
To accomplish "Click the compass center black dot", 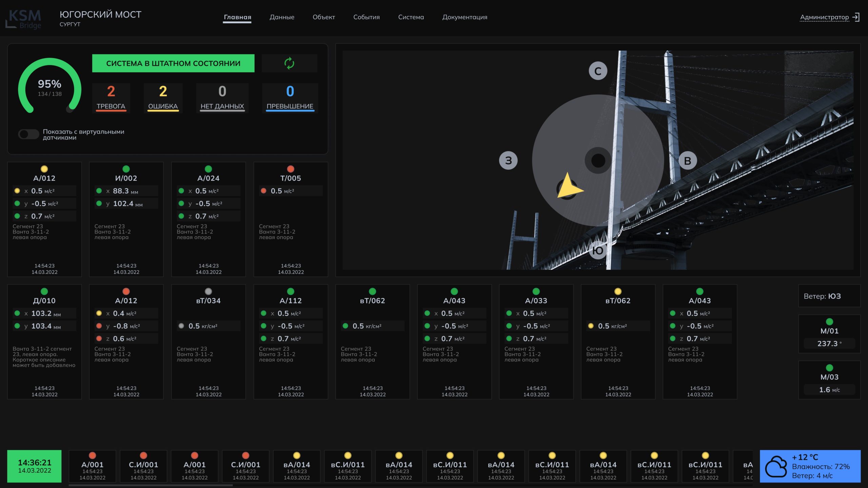I will click(598, 161).
